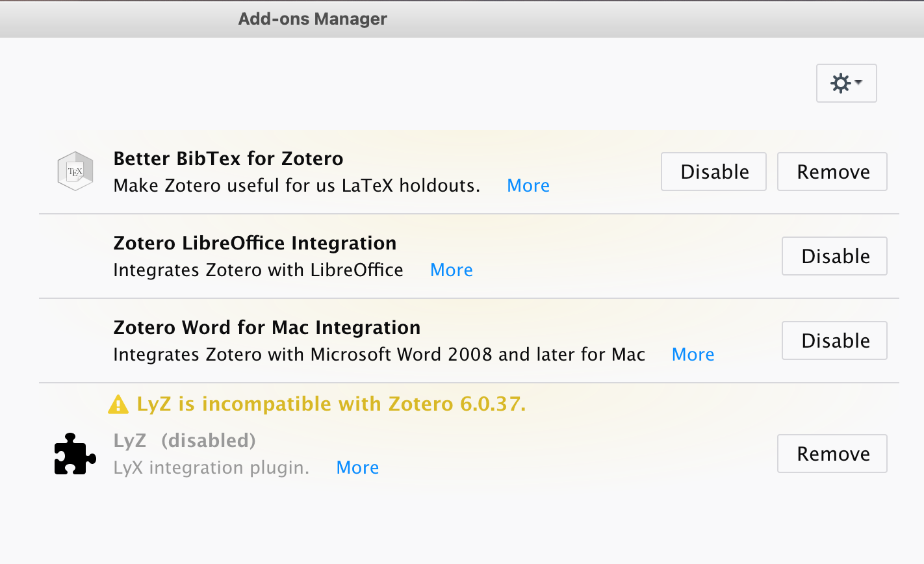
Task: Disable Zotero Word for Mac Integration
Action: click(x=834, y=340)
